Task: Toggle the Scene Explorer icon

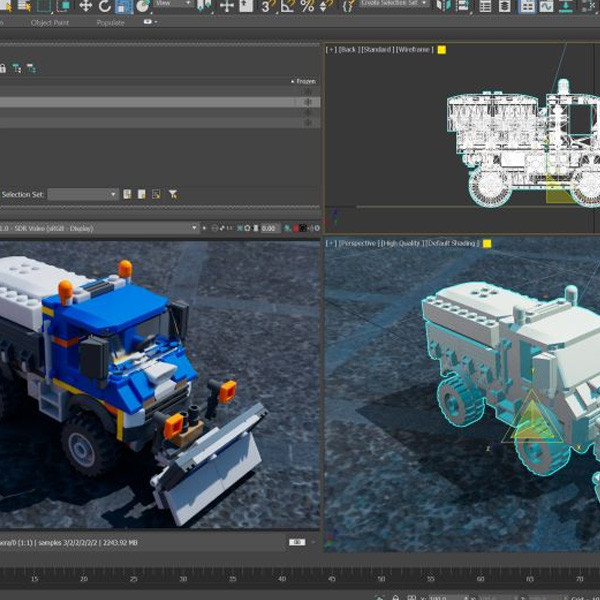Action: (x=485, y=6)
